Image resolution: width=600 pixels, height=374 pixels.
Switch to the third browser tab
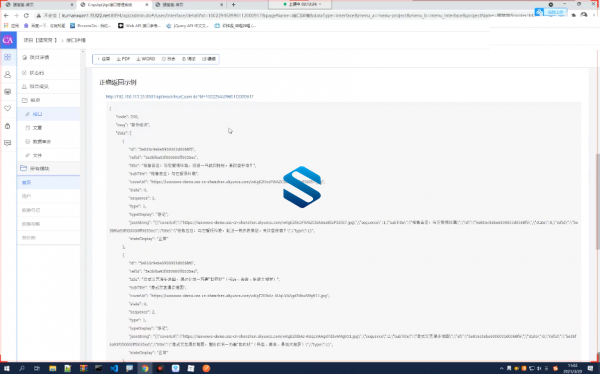coord(189,5)
